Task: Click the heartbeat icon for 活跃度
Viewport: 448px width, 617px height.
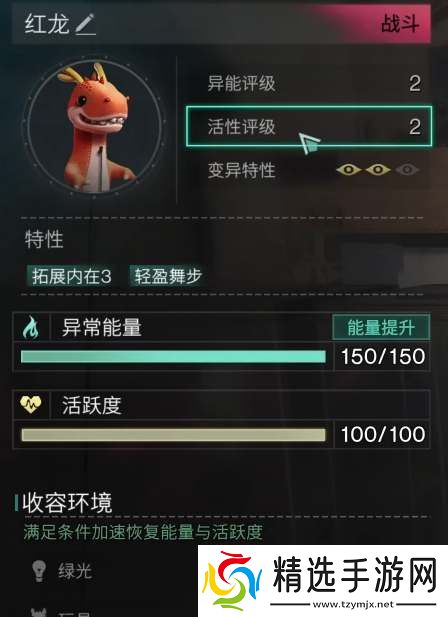Action: pyautogui.click(x=31, y=404)
